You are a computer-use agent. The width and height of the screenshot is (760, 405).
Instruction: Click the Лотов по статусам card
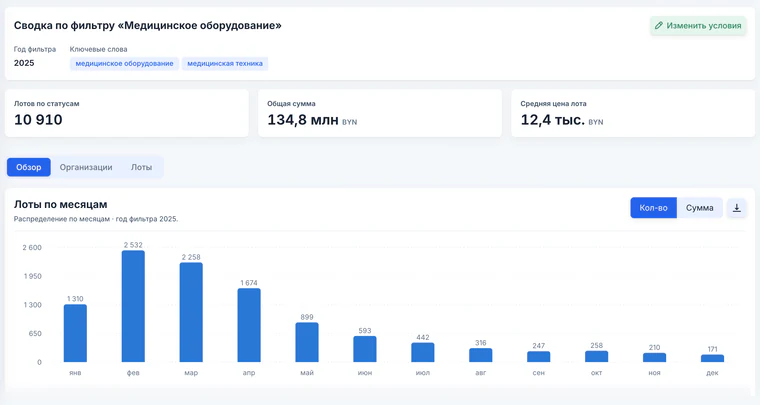[127, 113]
